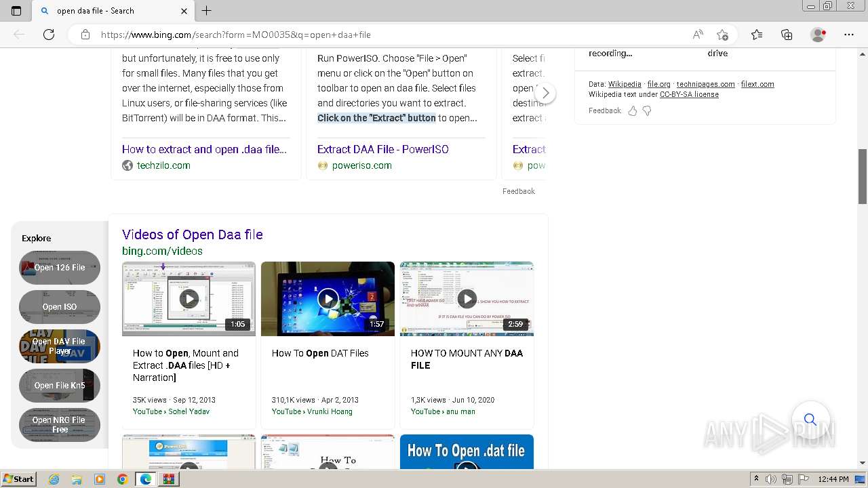
Task: Open 'Extract DAA File - PowerISO' link
Action: 382,149
